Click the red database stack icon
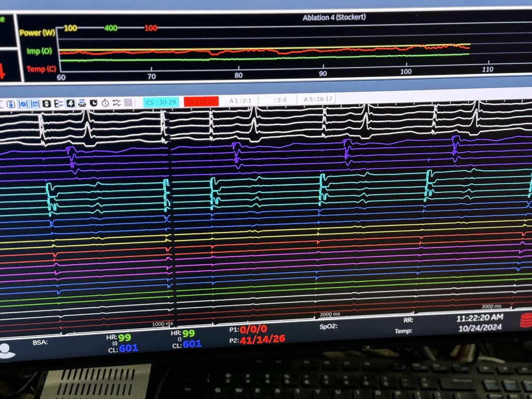Image resolution: width=532 pixels, height=399 pixels. click(526, 320)
